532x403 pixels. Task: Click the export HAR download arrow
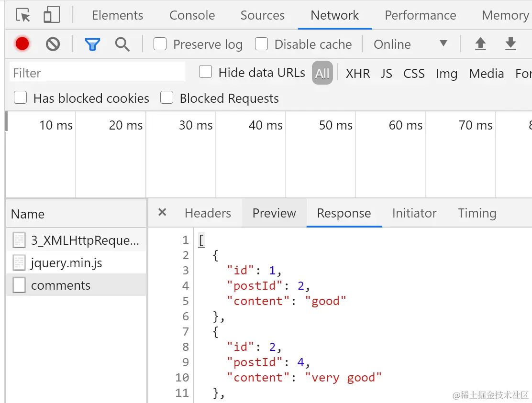coord(510,44)
